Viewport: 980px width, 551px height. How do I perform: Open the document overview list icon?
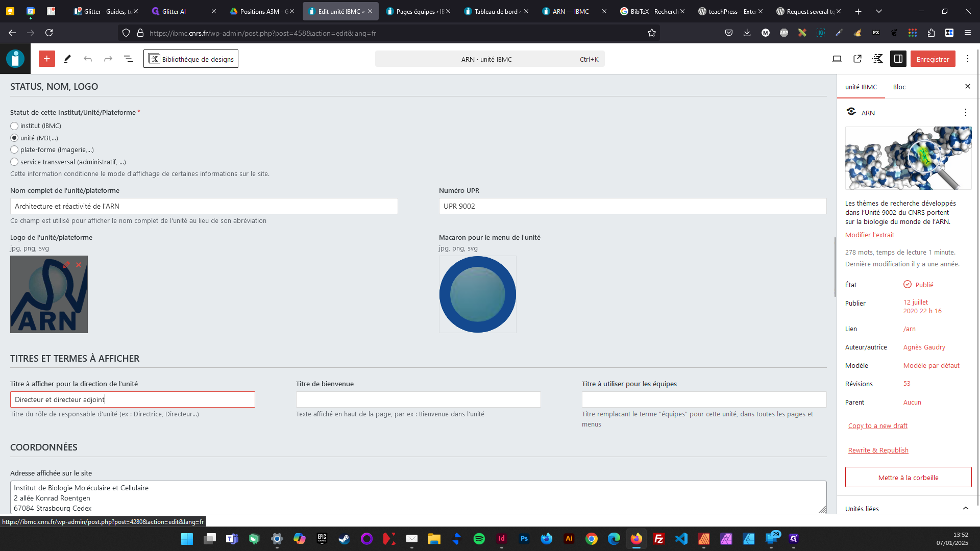tap(129, 59)
